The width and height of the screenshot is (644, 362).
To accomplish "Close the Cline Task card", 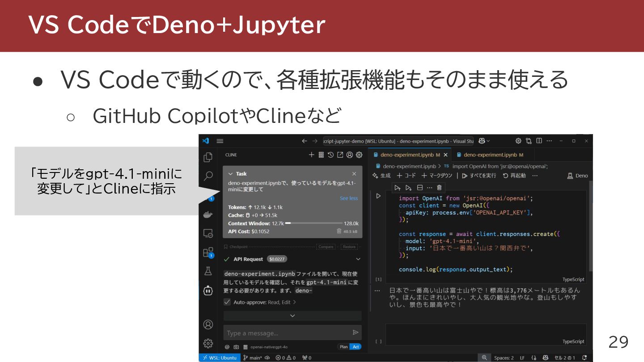I will click(354, 173).
